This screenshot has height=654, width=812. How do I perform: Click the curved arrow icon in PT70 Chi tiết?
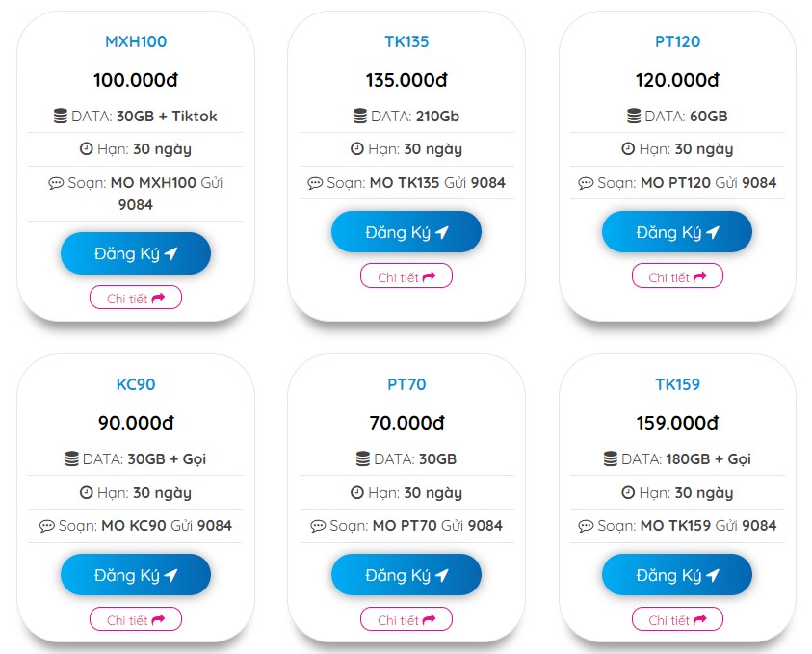pyautogui.click(x=428, y=619)
